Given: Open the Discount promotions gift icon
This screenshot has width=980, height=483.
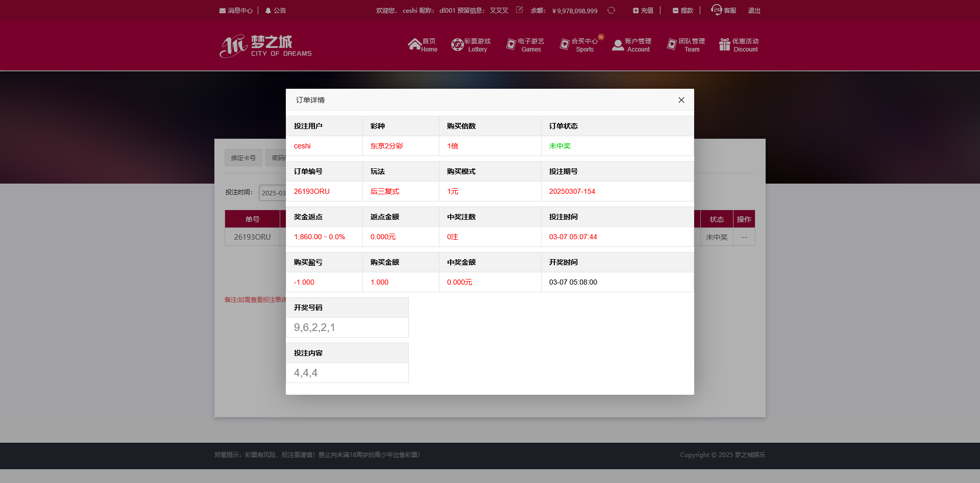Looking at the screenshot, I should (x=725, y=45).
